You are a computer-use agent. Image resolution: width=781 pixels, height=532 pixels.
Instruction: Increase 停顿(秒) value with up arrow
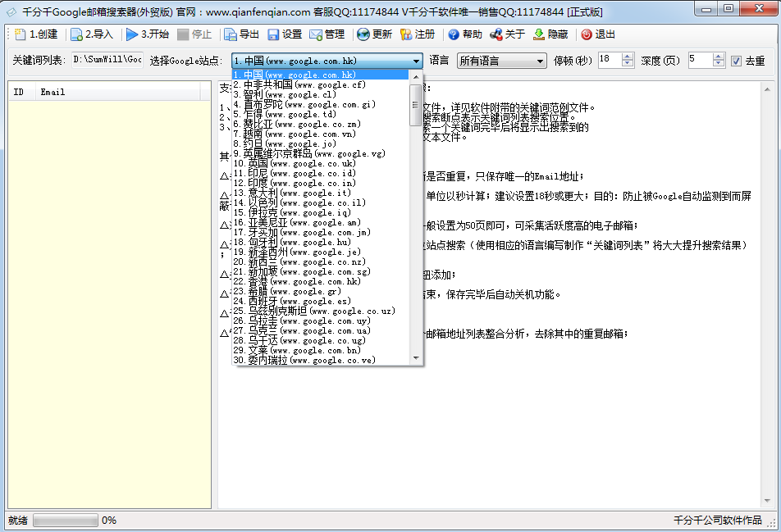pyautogui.click(x=628, y=57)
